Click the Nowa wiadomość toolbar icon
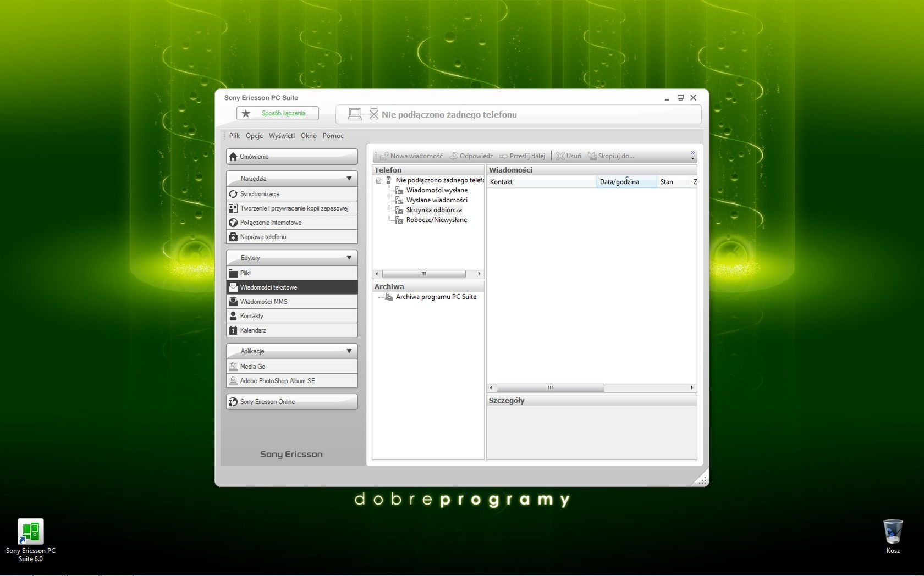The width and height of the screenshot is (924, 576). click(384, 156)
